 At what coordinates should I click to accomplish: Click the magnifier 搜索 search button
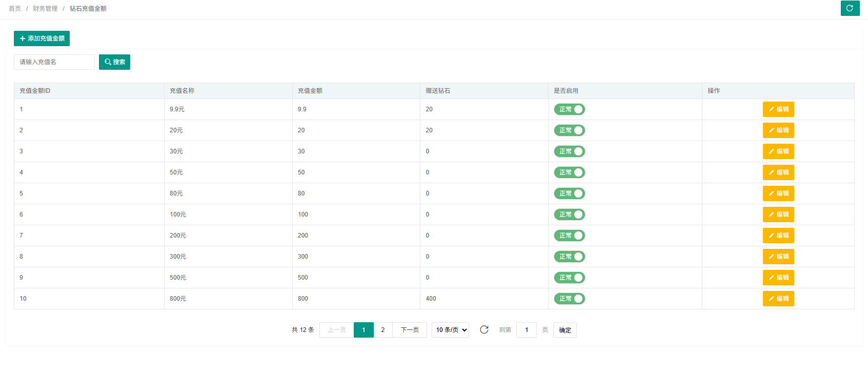(x=114, y=62)
